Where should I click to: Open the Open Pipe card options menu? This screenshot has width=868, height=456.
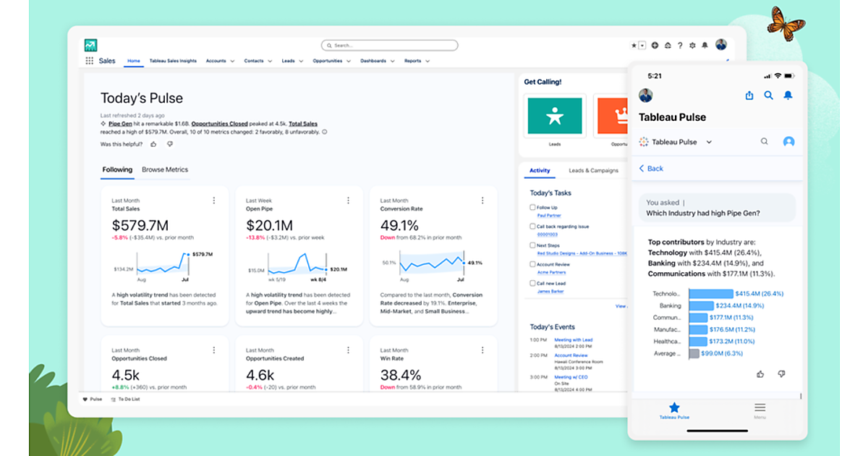pos(348,200)
